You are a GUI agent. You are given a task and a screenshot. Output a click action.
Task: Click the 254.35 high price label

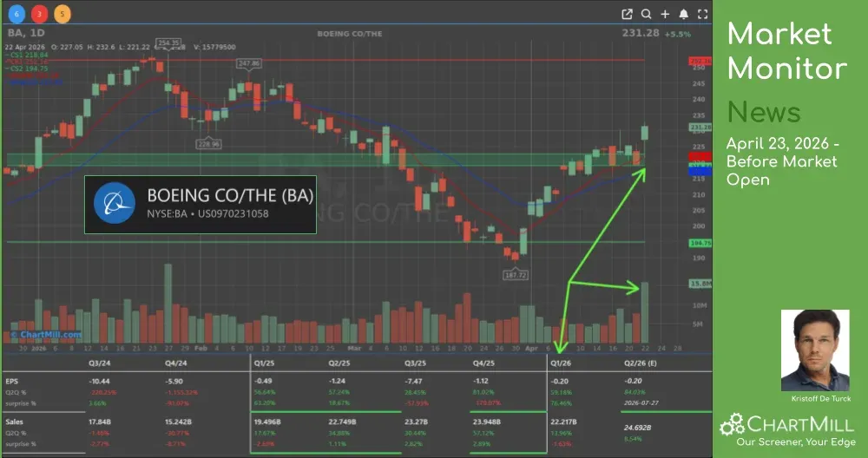point(168,43)
